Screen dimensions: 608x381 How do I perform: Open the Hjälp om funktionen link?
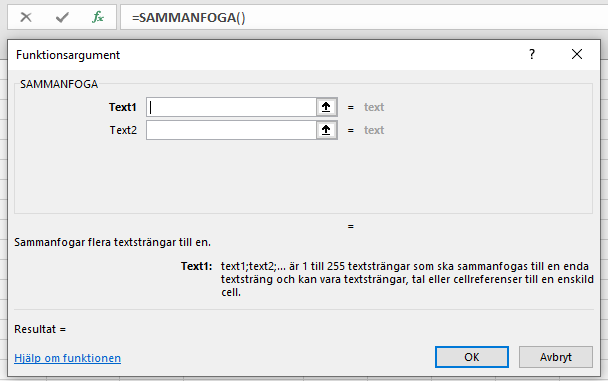[x=67, y=358]
